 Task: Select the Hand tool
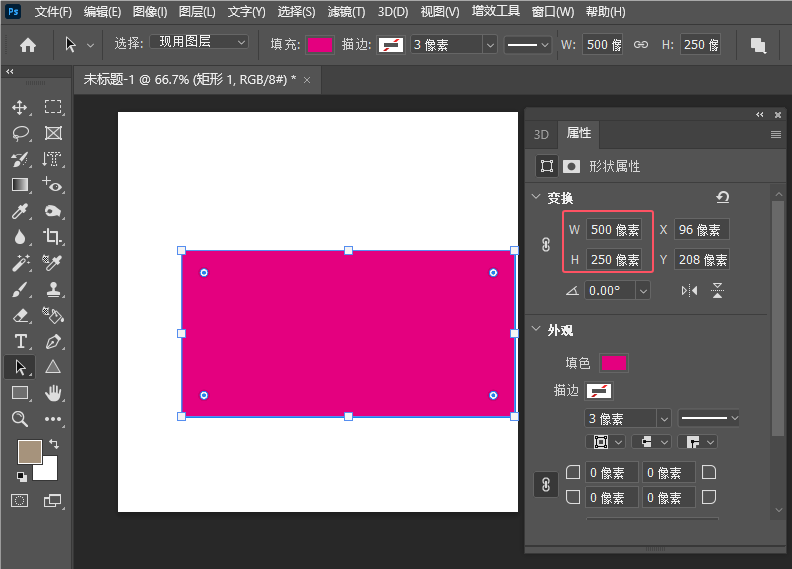pos(53,393)
